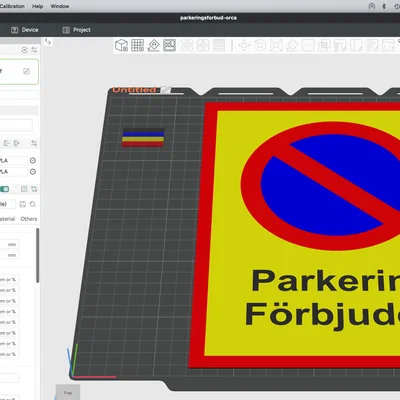Click the Arrange all objects icon
The width and height of the screenshot is (400, 400).
coord(169,45)
